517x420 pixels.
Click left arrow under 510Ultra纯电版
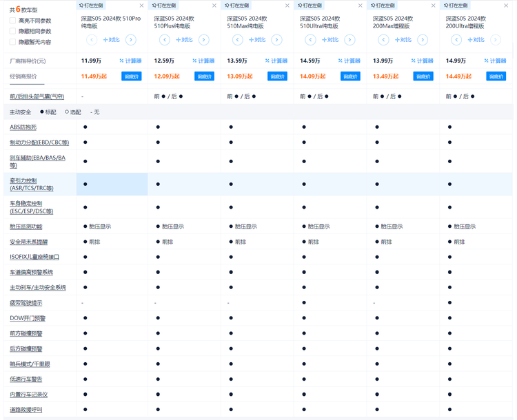(310, 40)
